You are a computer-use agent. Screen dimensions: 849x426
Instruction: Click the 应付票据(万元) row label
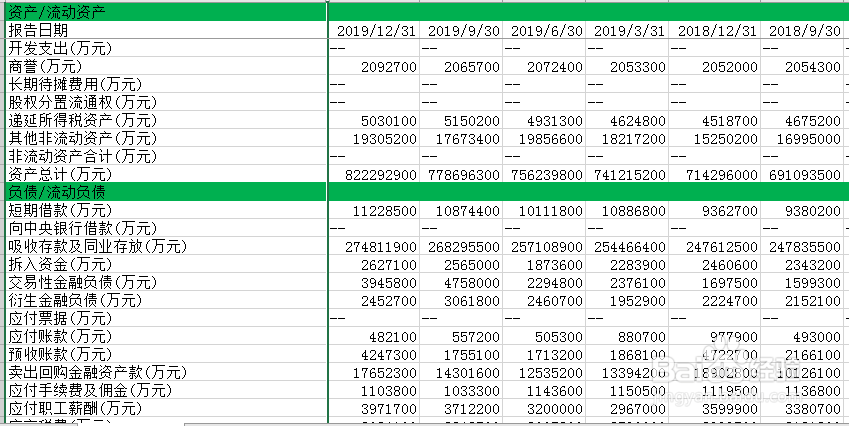(165, 318)
